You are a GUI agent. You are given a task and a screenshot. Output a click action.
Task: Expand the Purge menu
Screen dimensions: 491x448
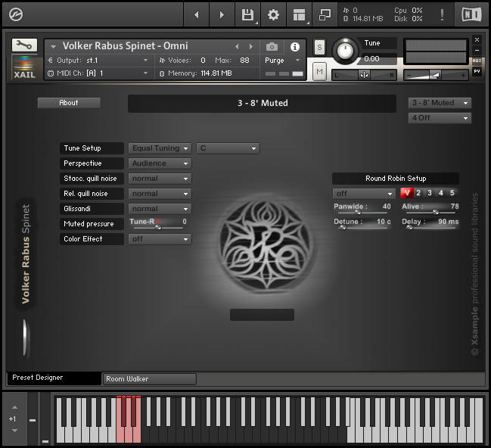pos(283,60)
